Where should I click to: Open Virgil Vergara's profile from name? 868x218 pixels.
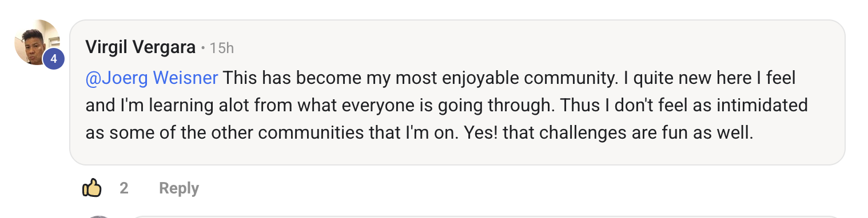pos(141,47)
